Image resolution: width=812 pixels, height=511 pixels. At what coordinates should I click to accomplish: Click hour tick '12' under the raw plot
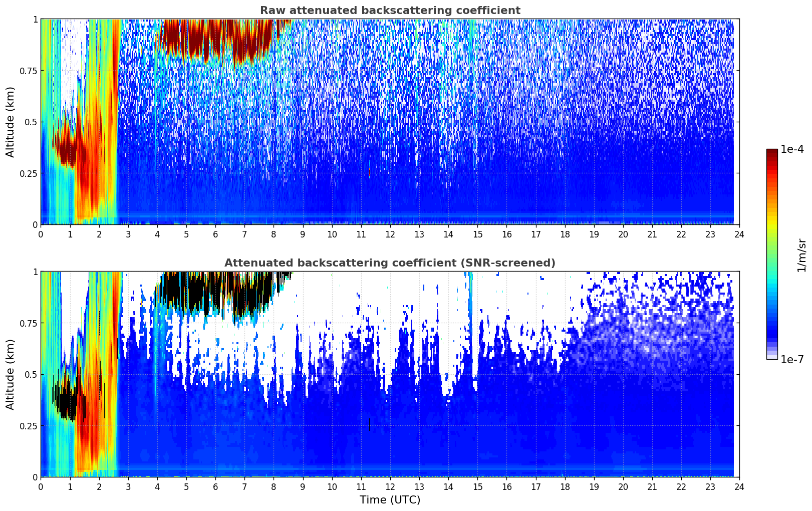[x=390, y=234]
